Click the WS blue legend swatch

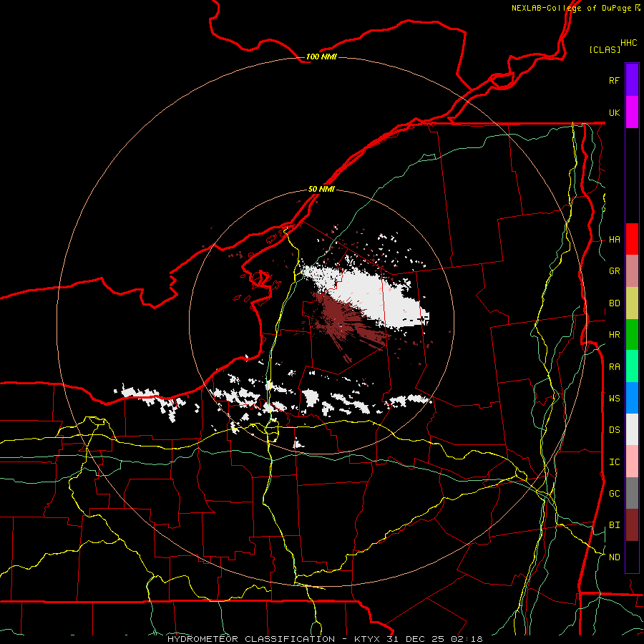click(x=632, y=398)
